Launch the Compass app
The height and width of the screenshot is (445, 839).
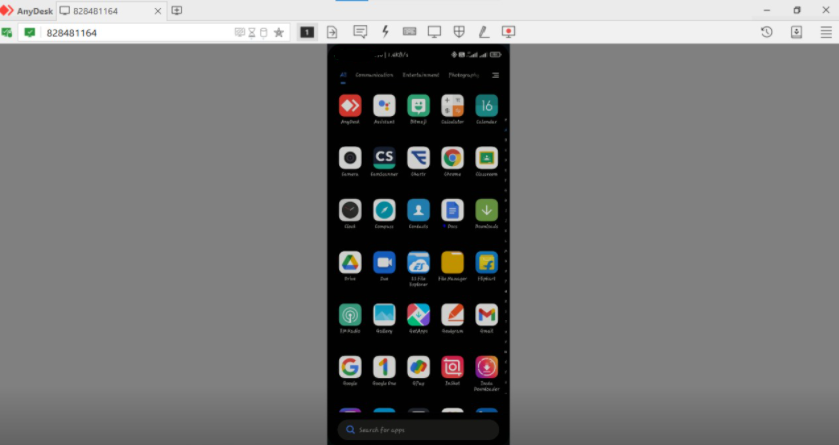(384, 210)
